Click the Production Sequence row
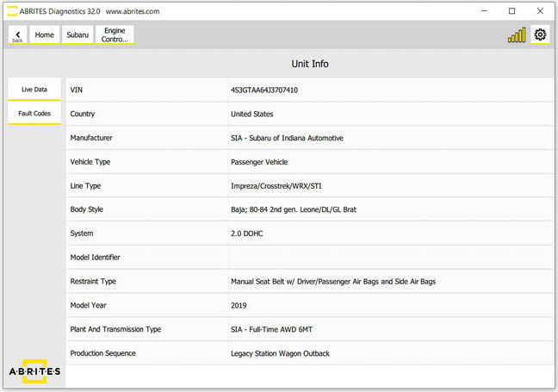 tap(309, 353)
